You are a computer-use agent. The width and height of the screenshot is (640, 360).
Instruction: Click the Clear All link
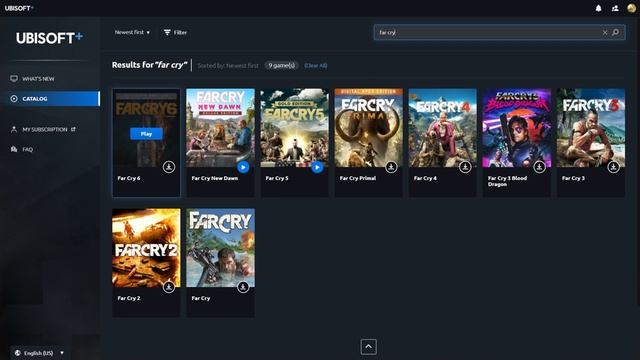point(316,65)
